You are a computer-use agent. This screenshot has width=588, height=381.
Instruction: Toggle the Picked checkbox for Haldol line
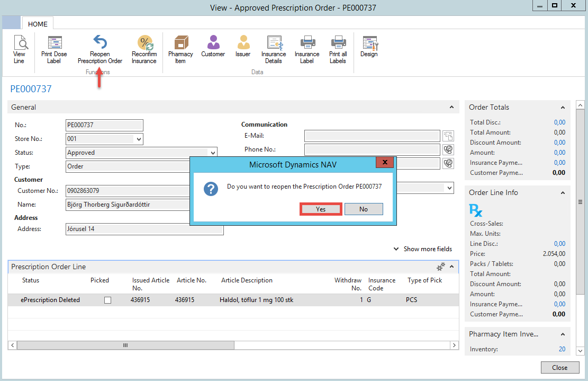tap(108, 300)
